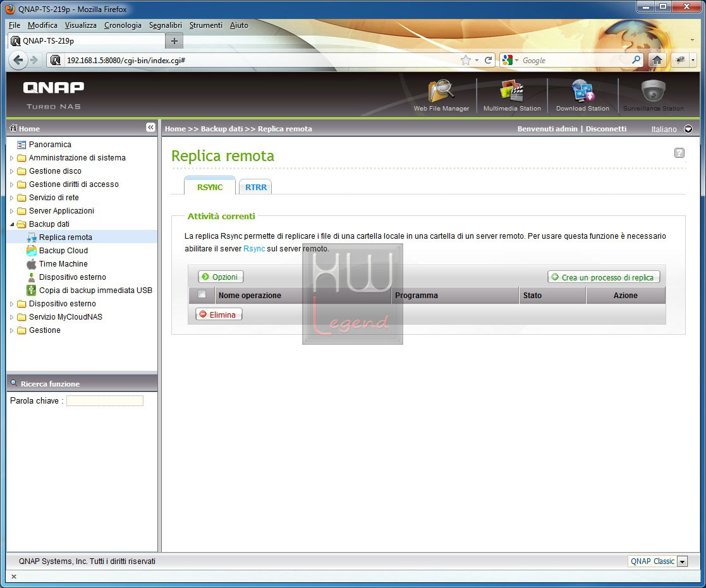Toggle select-all checkbox in table header
This screenshot has height=588, width=706.
[202, 294]
